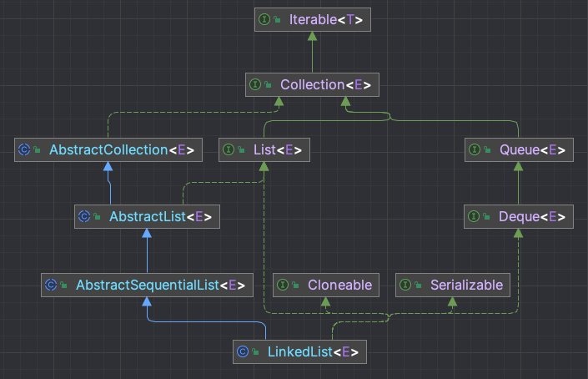Select the Collection<E> interface node
Viewport: 588px width, 379px height.
[x=312, y=85]
